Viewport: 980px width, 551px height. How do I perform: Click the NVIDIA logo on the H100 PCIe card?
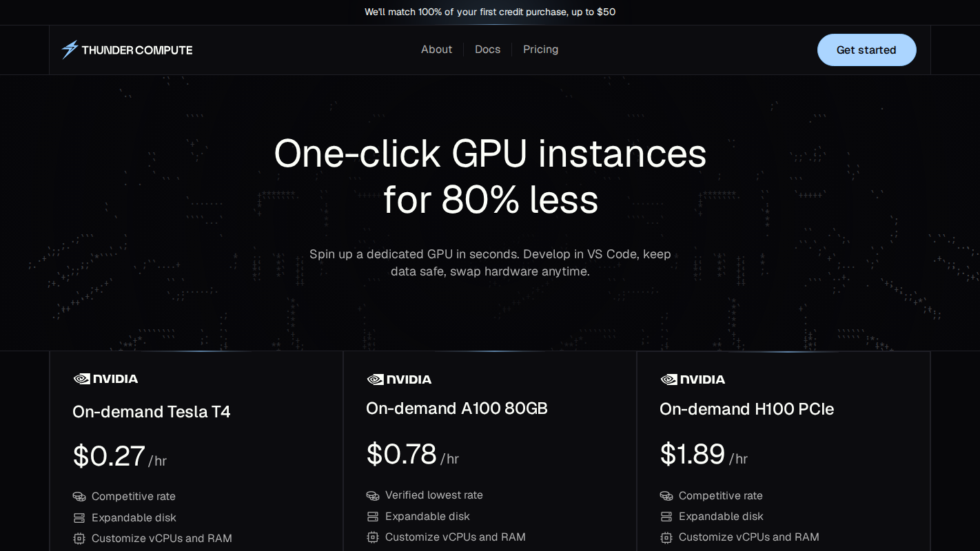point(692,379)
